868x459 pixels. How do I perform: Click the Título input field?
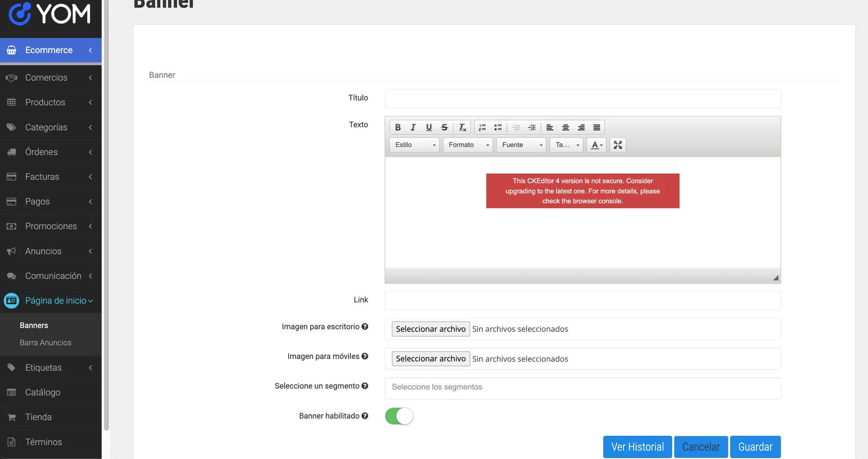[x=582, y=99]
